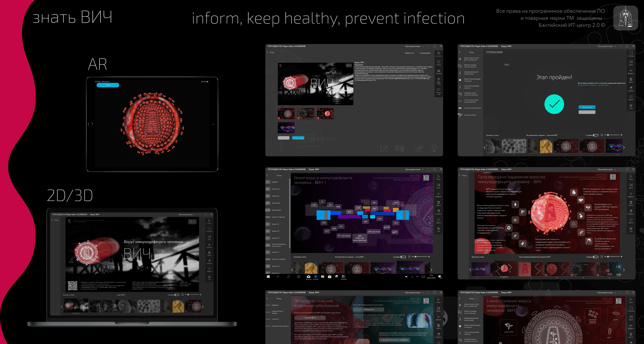Click Завершить урок button in Этап пройден window
This screenshot has width=644, height=344.
[587, 112]
